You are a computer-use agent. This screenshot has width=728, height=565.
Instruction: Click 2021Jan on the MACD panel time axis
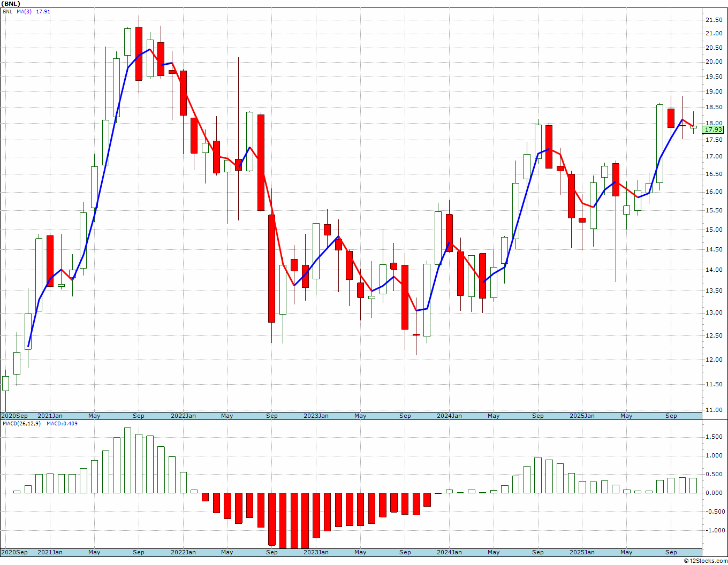click(x=50, y=552)
